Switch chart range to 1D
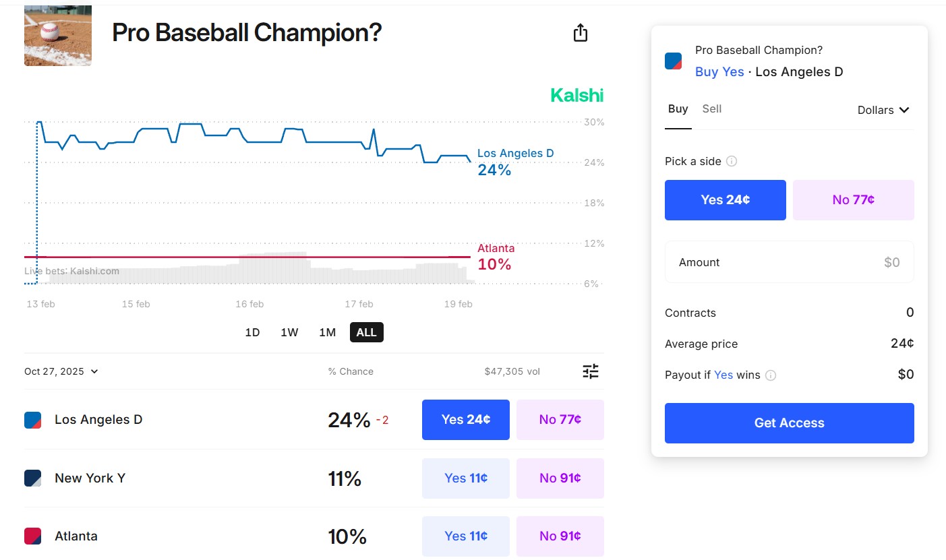 [x=252, y=332]
